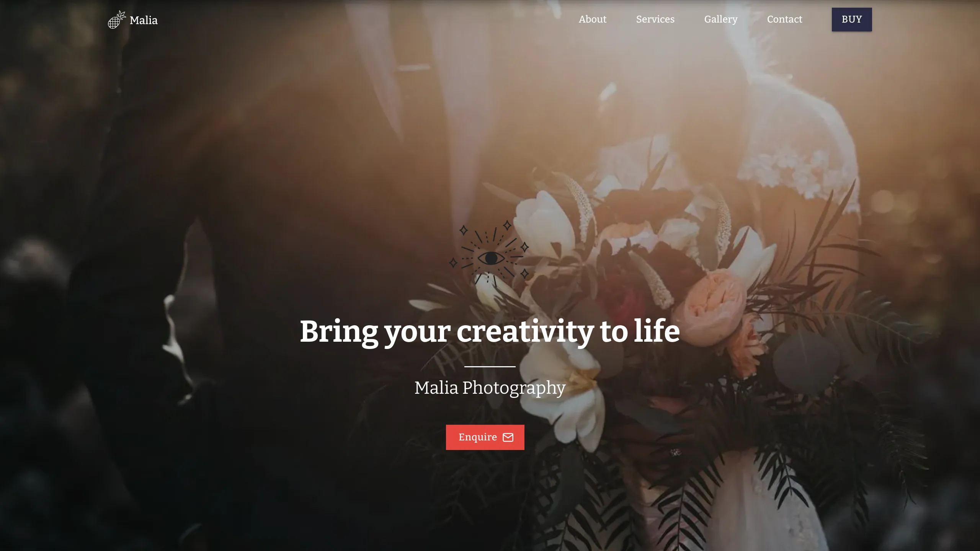The height and width of the screenshot is (551, 980).
Task: Click the Bring your creativity to life headline
Action: tap(490, 332)
